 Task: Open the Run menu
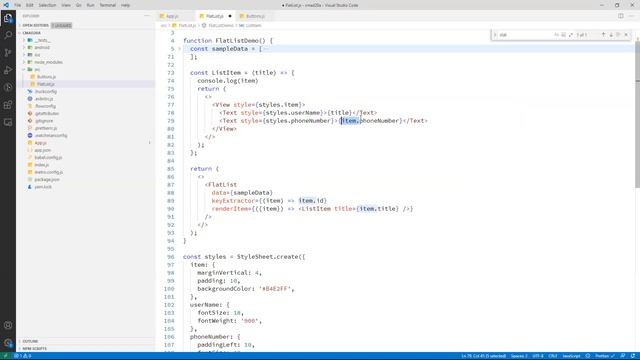91,5
